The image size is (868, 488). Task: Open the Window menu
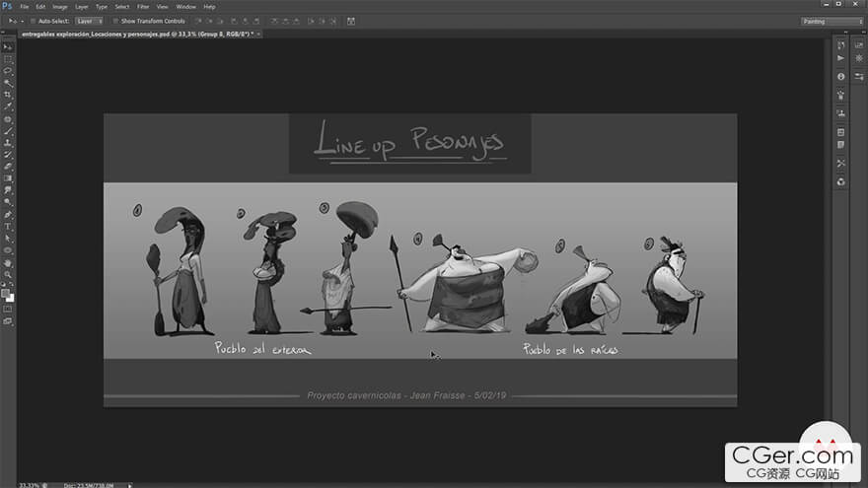click(186, 7)
